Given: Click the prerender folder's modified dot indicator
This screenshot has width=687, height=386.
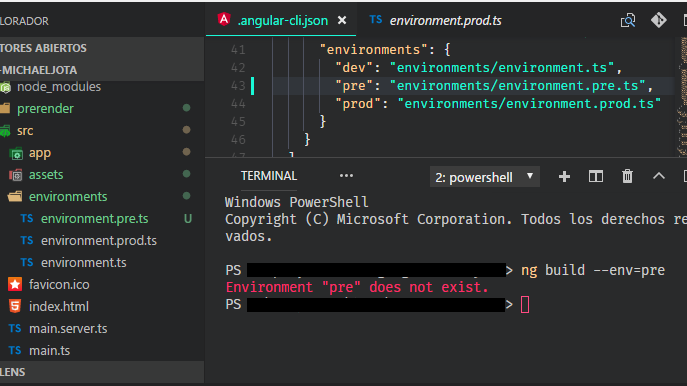Looking at the screenshot, I should pyautogui.click(x=186, y=108).
